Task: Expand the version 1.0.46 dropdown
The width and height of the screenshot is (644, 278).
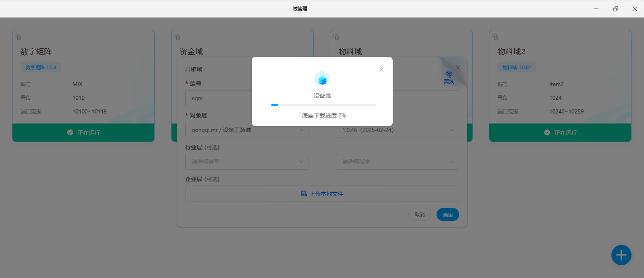Action: pyautogui.click(x=397, y=130)
